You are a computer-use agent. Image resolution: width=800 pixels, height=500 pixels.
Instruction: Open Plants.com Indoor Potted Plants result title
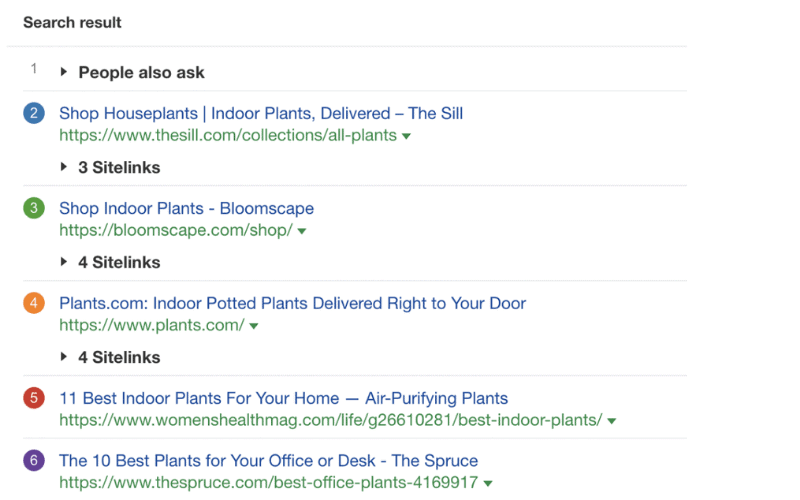pos(292,303)
